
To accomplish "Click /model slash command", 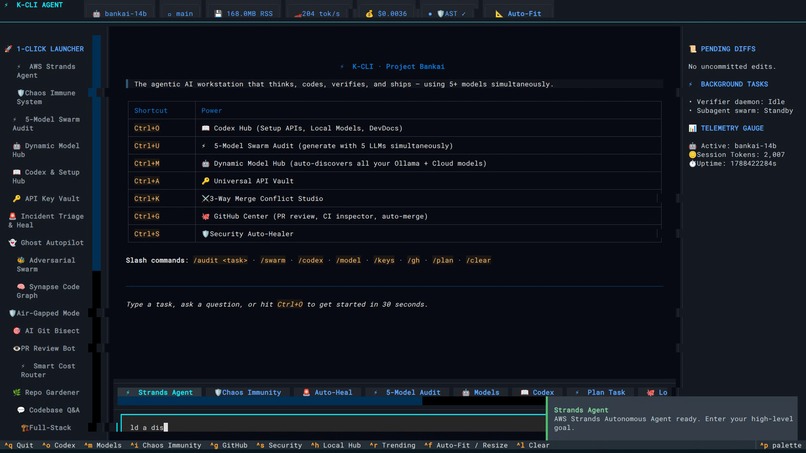I will tap(348, 261).
